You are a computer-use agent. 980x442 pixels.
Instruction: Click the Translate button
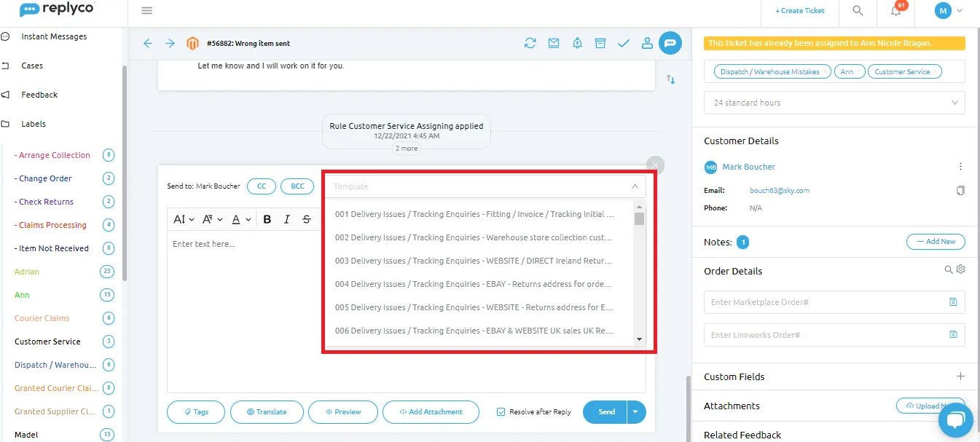[x=267, y=412]
